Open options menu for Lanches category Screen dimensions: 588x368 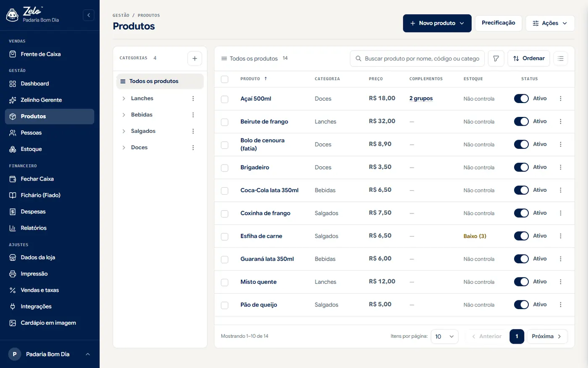point(193,98)
